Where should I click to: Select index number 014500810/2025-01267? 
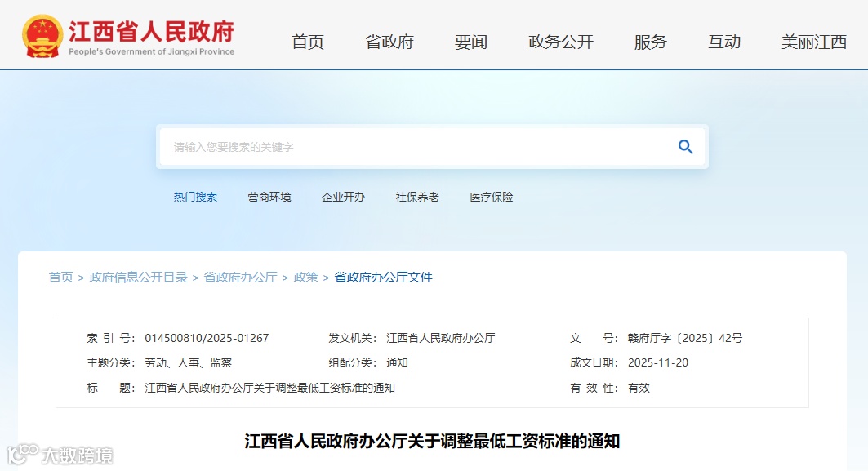tap(207, 338)
